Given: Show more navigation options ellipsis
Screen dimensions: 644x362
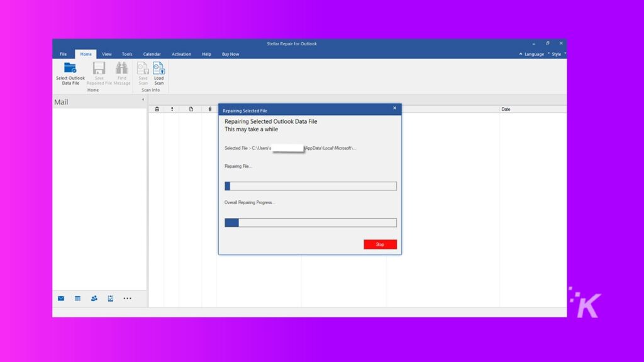Looking at the screenshot, I should coord(127,299).
